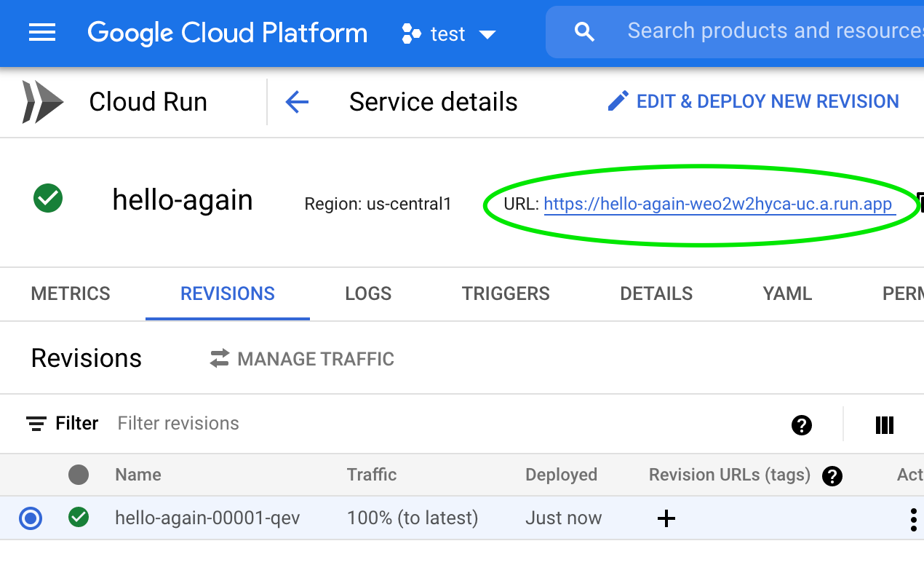This screenshot has width=924, height=581.
Task: Click help icon next to Revision URLs
Action: pyautogui.click(x=832, y=476)
